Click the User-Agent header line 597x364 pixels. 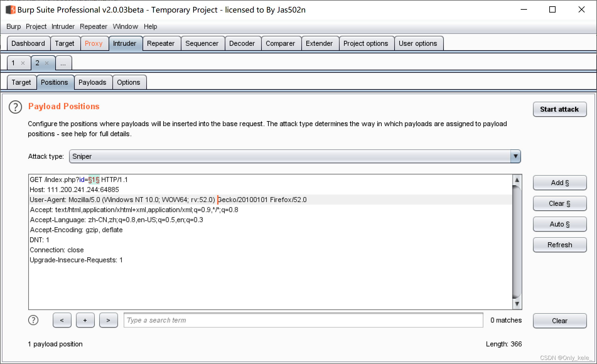tap(168, 200)
